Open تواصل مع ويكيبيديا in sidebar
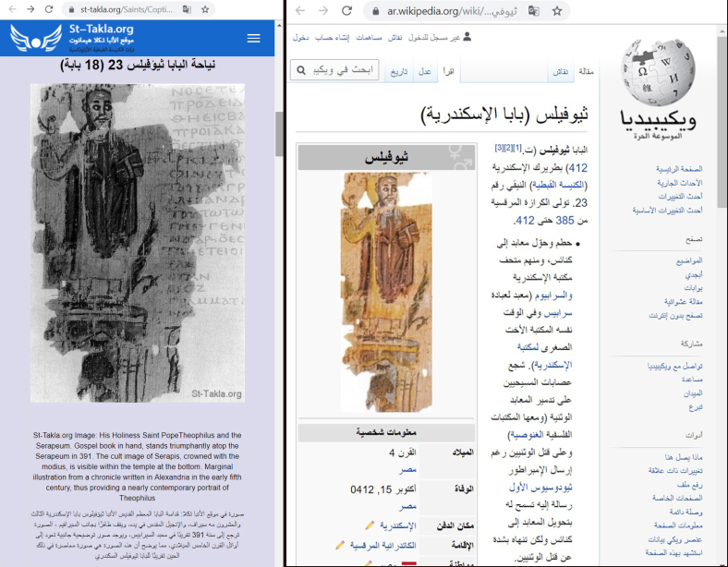 (x=675, y=366)
